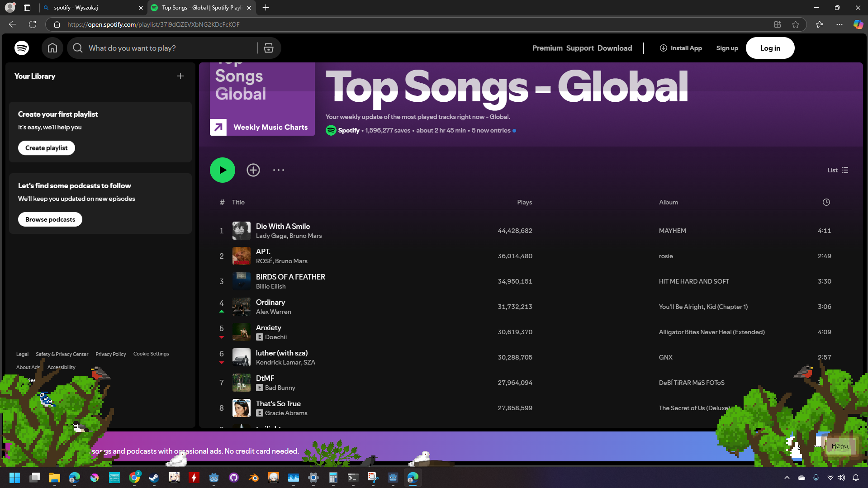Go to Spotify Home
The image size is (868, 488).
(52, 48)
